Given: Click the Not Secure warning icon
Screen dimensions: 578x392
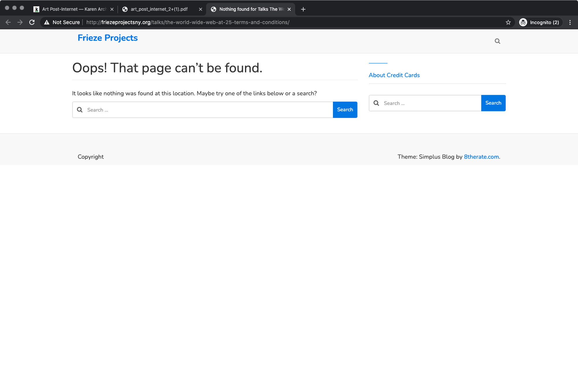Looking at the screenshot, I should click(x=47, y=22).
